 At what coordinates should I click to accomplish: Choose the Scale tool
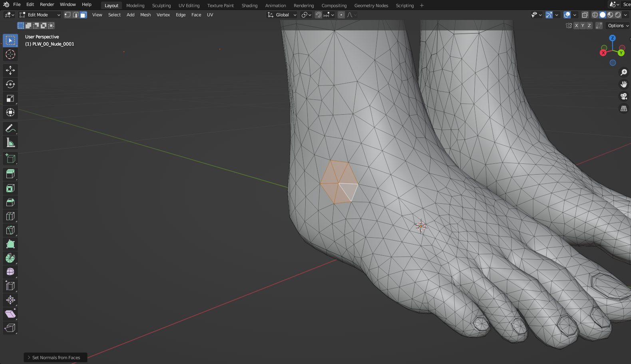pyautogui.click(x=10, y=98)
